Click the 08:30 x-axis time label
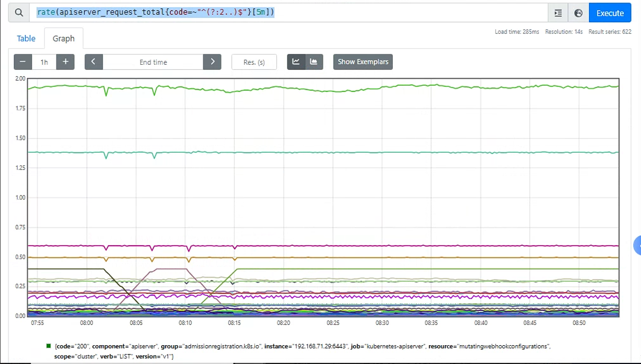The width and height of the screenshot is (641, 364). click(382, 323)
